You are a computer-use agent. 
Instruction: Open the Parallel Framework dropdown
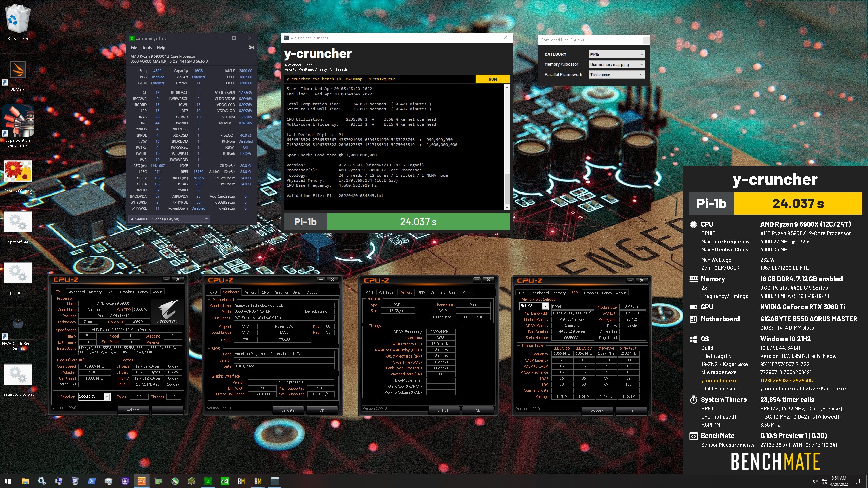click(x=616, y=75)
